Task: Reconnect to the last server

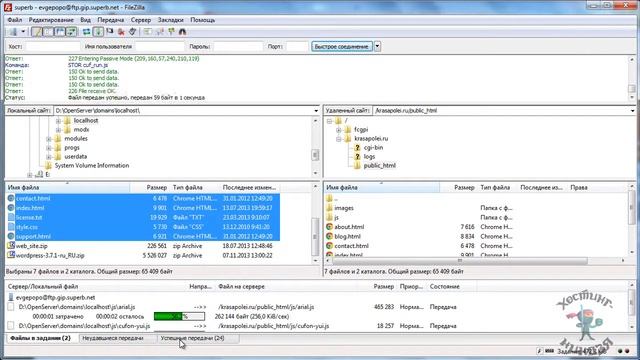Action: pos(133,31)
